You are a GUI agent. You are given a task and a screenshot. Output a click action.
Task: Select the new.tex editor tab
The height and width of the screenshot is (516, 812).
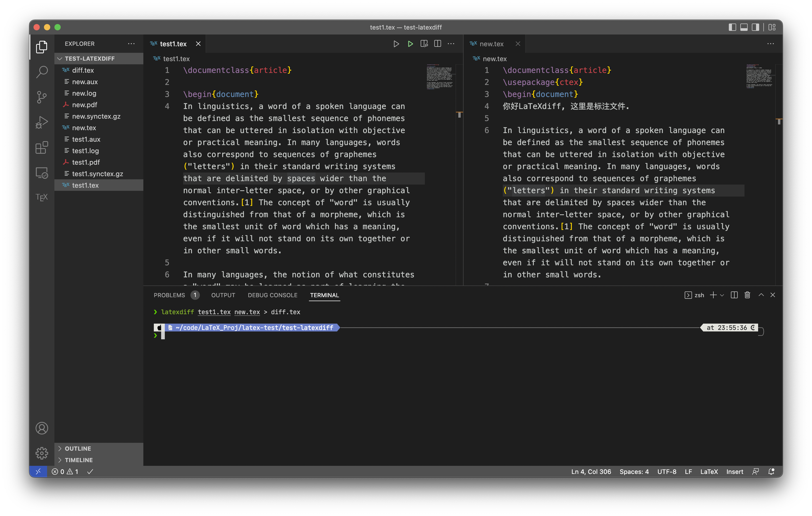pos(491,44)
